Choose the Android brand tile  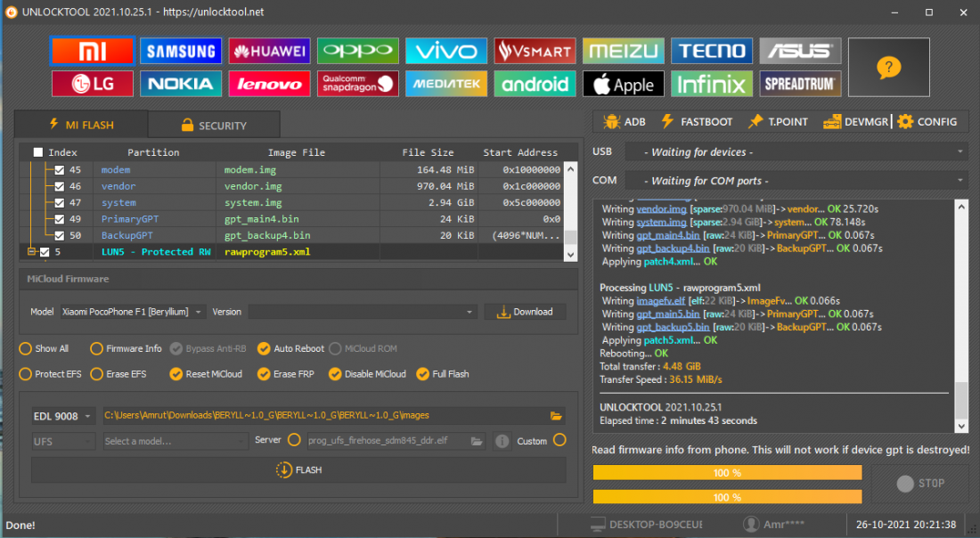pyautogui.click(x=535, y=84)
